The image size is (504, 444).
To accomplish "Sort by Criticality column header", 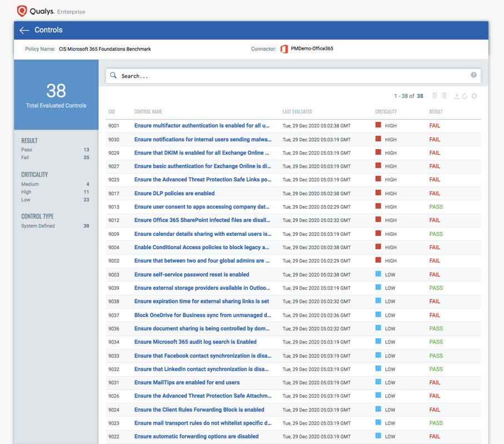I will [x=386, y=112].
